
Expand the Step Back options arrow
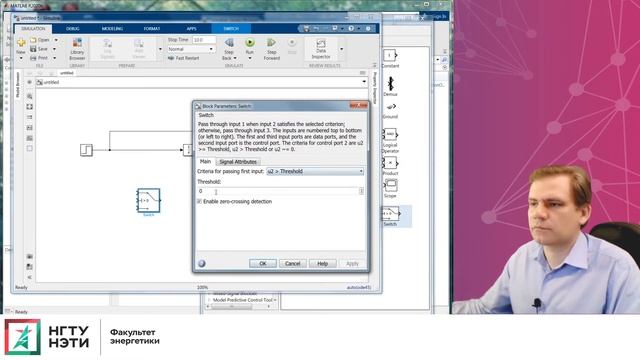tap(235, 58)
